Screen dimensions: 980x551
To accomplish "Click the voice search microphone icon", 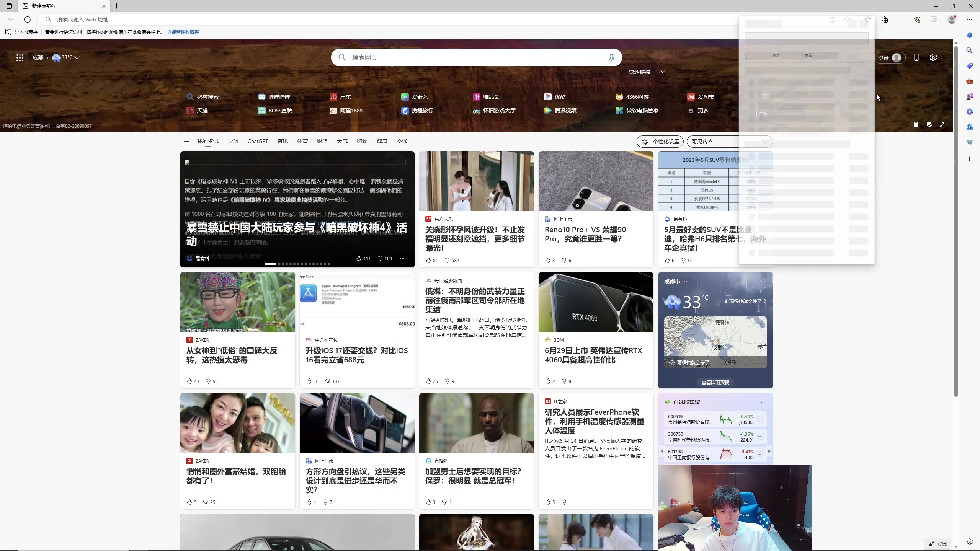I will pyautogui.click(x=611, y=57).
